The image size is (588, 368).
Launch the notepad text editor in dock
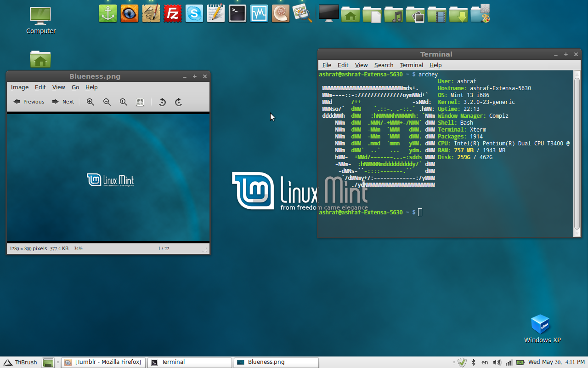[216, 13]
